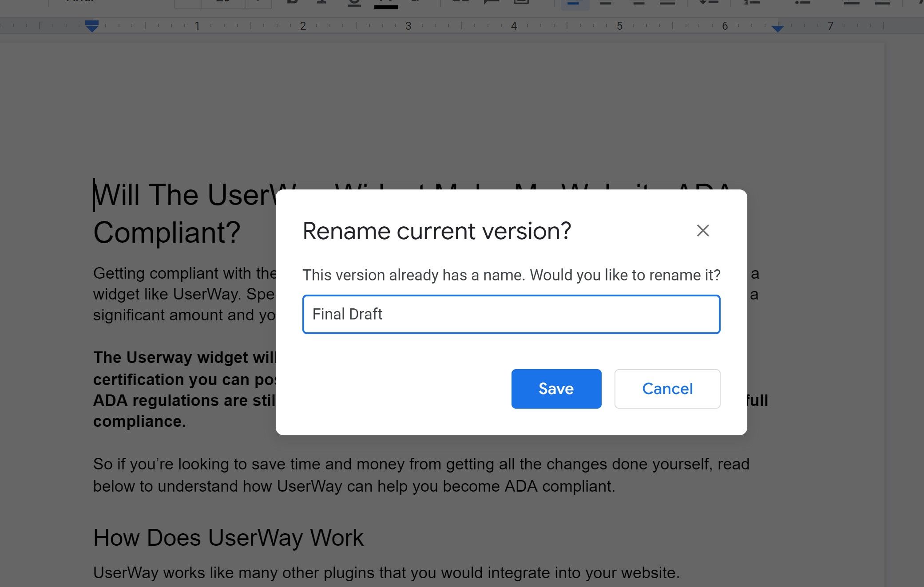Click the Final Draft version name field
The image size is (924, 587).
point(511,314)
